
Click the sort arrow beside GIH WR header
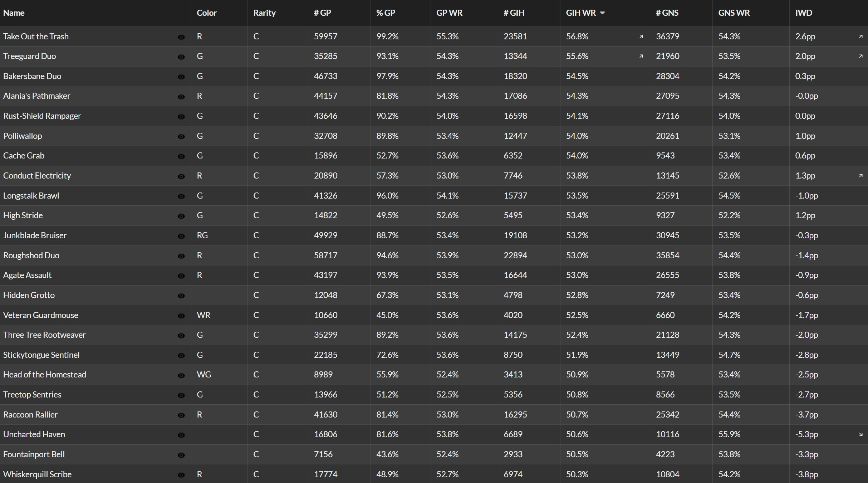(602, 13)
